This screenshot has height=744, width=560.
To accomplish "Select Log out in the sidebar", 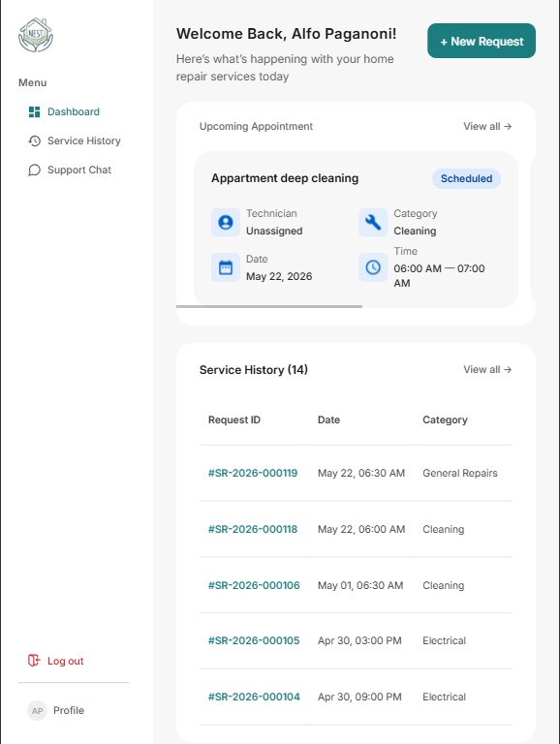I will click(x=65, y=661).
